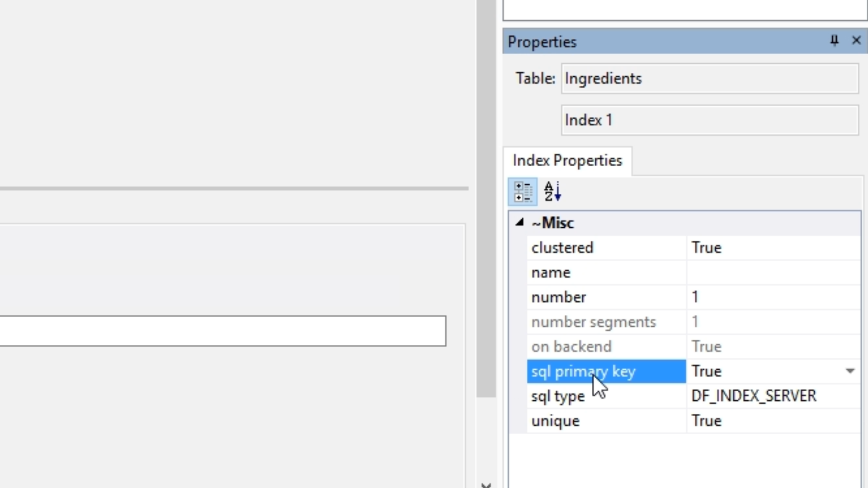Click the scroll down arrow at bottom
This screenshot has height=488, width=868.
[x=486, y=485]
